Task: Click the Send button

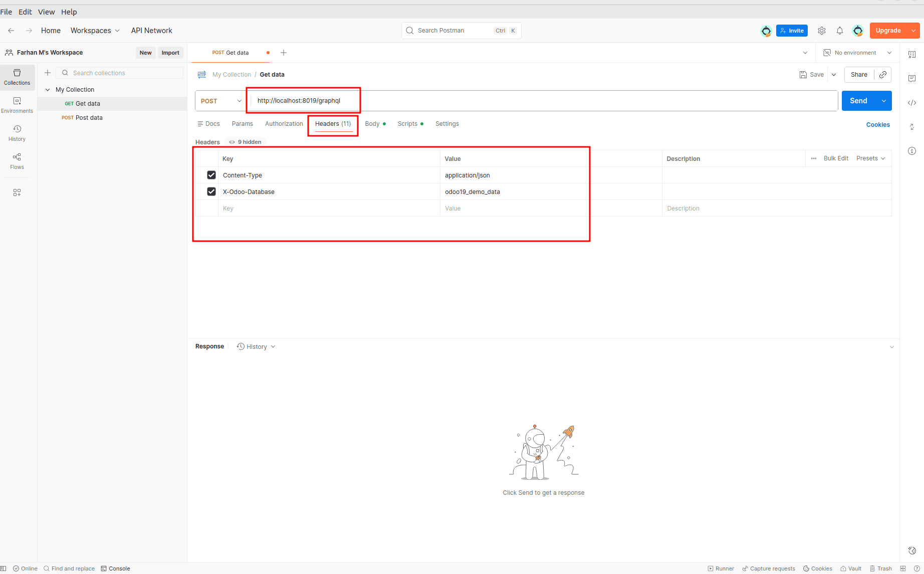Action: pos(859,101)
